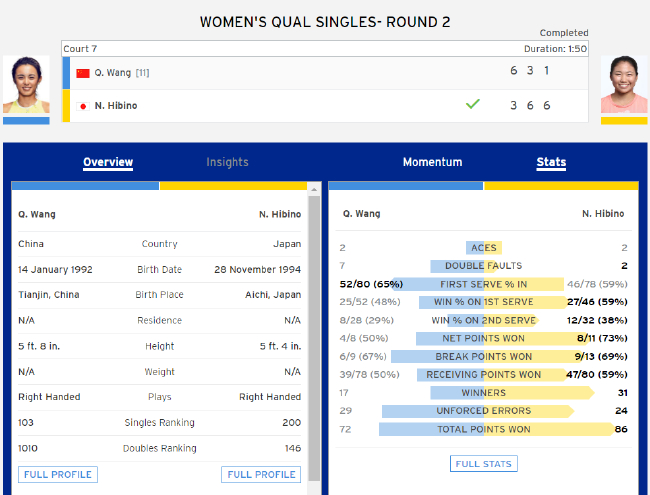Screen dimensions: 650x495
Task: Select the Stats tab
Action: click(551, 162)
